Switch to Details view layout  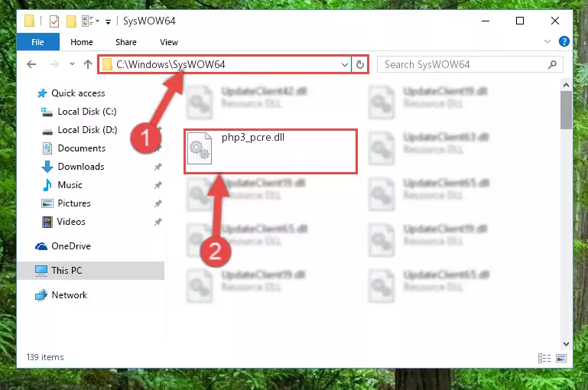coord(544,358)
